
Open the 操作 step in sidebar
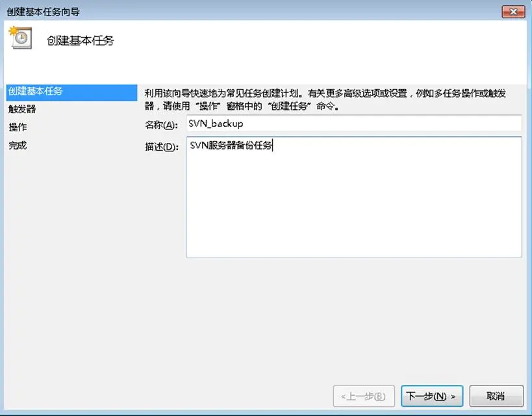[x=18, y=127]
